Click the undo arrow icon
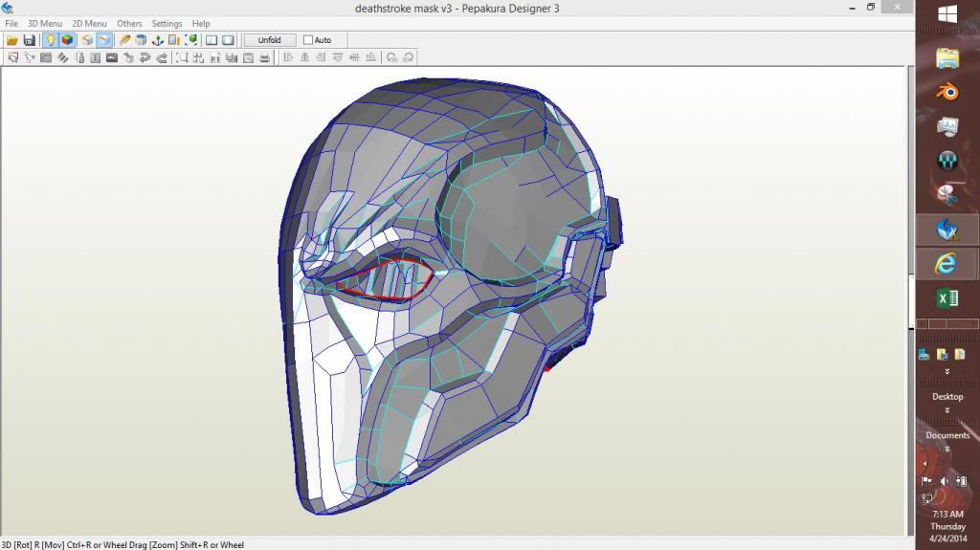The width and height of the screenshot is (980, 550). (x=145, y=57)
